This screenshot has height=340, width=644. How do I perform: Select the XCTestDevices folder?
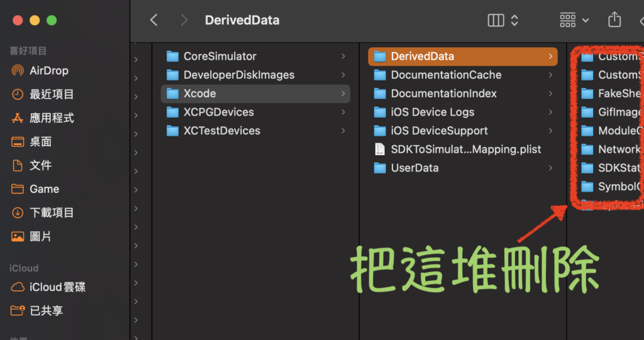tap(221, 131)
